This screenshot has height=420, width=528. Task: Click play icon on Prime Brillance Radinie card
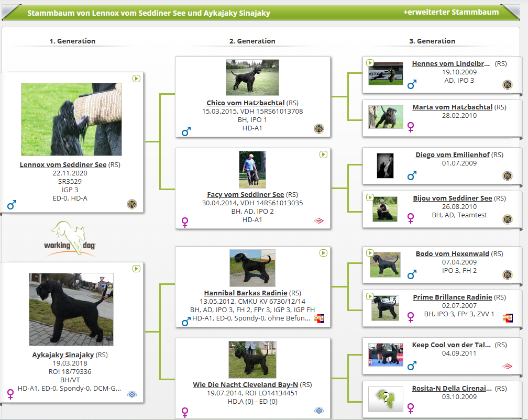(370, 296)
